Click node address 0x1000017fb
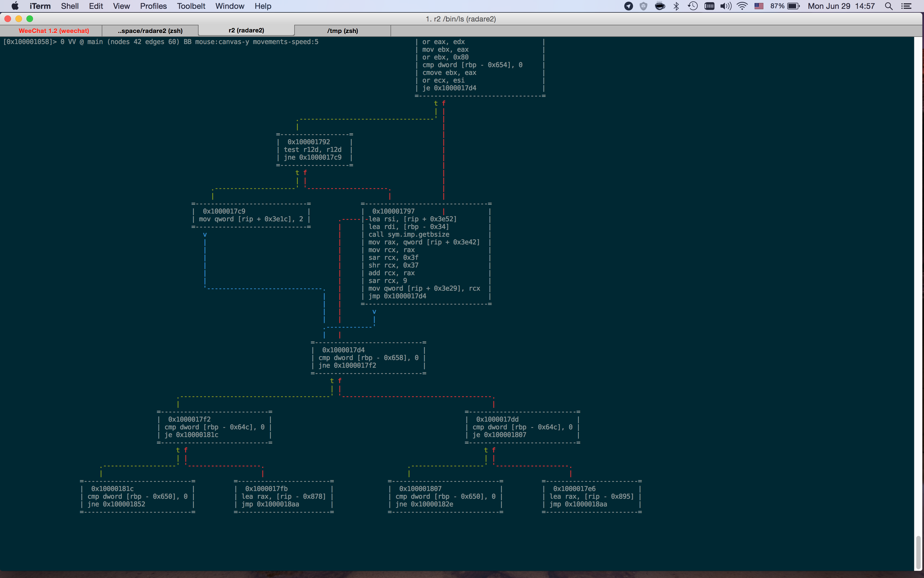The height and width of the screenshot is (578, 924). click(266, 489)
